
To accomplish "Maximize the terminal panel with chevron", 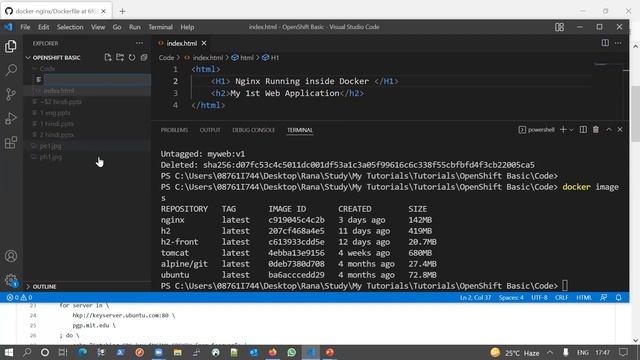I will pos(609,130).
